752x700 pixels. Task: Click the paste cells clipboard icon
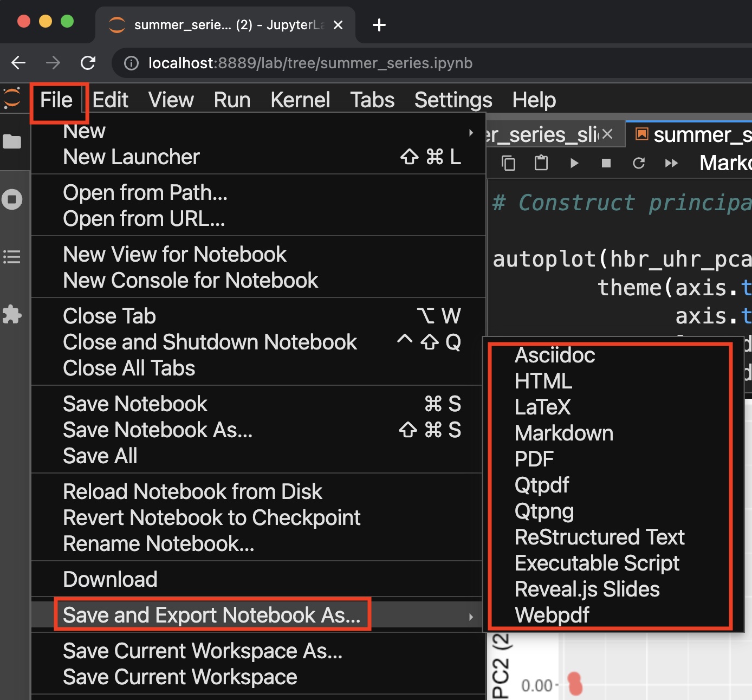point(541,163)
